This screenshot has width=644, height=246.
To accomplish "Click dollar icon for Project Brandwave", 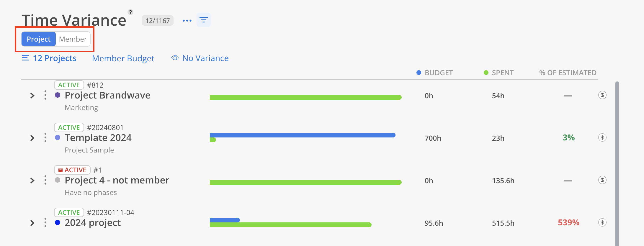I will [602, 95].
